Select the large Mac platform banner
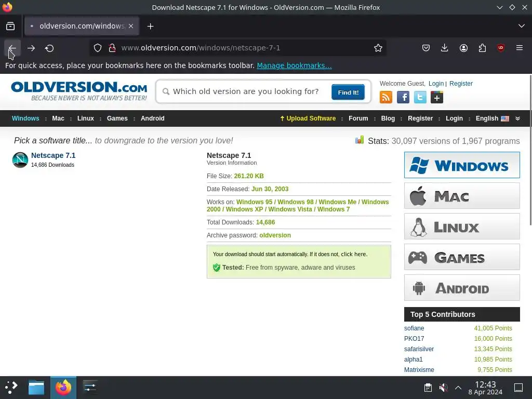The image size is (532, 399). click(462, 196)
